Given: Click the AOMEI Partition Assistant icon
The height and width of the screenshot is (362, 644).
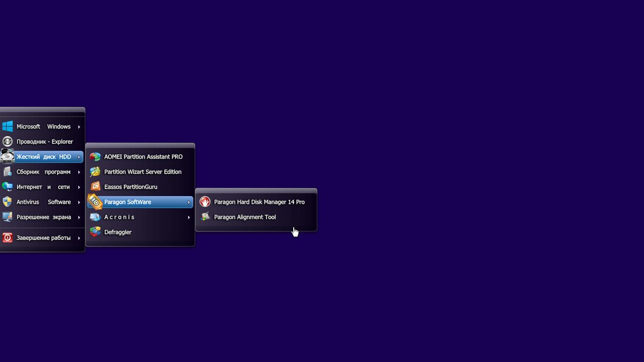Looking at the screenshot, I should coord(95,156).
